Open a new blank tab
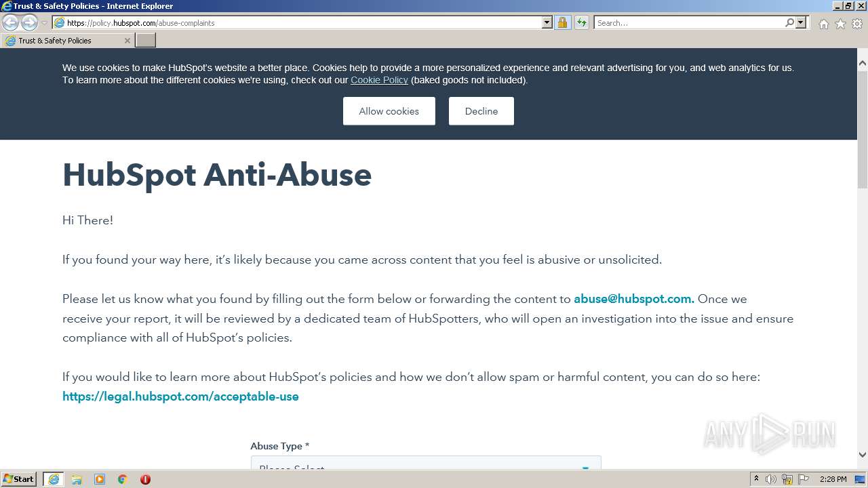 146,41
